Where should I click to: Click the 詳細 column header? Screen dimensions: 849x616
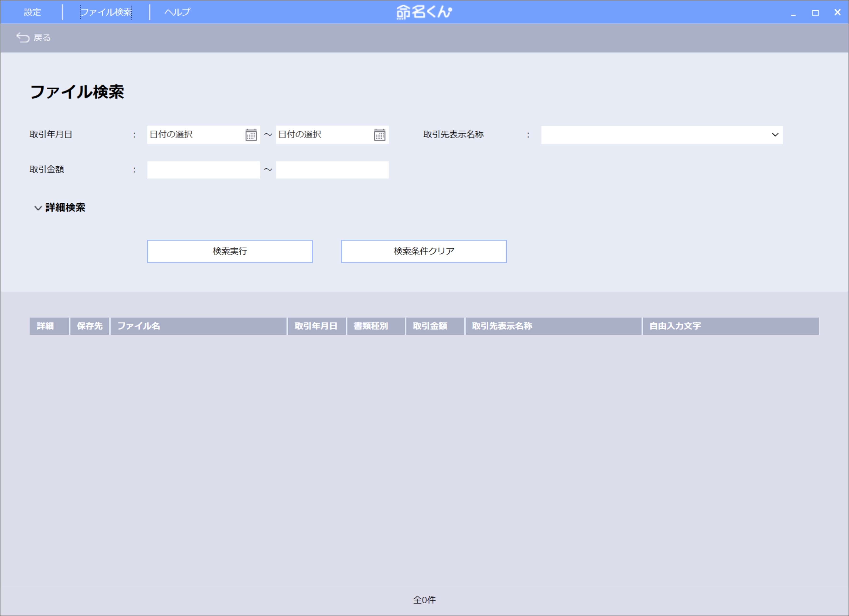click(49, 326)
